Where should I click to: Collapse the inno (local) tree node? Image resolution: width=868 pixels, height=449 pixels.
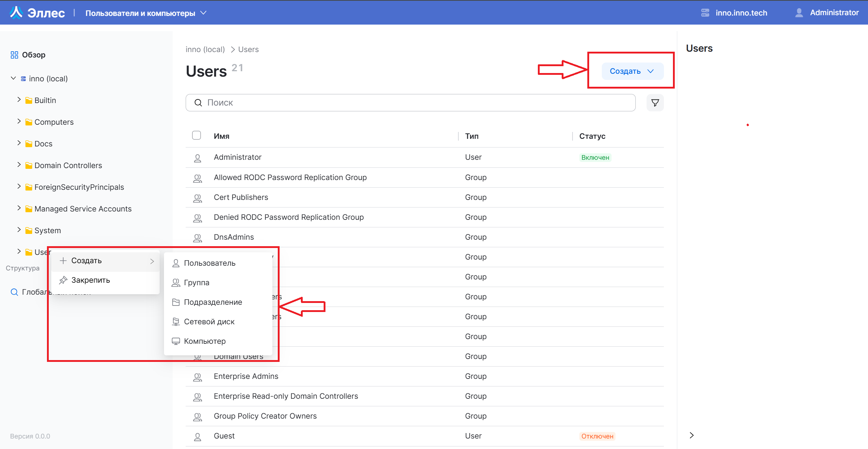(13, 78)
